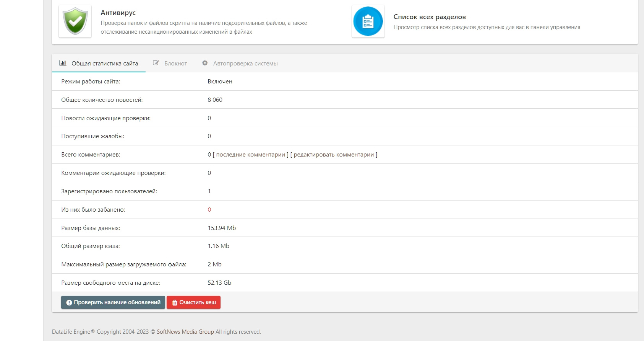The width and height of the screenshot is (644, 341).
Task: Click the Размер свободного места на диске label
Action: [111, 283]
